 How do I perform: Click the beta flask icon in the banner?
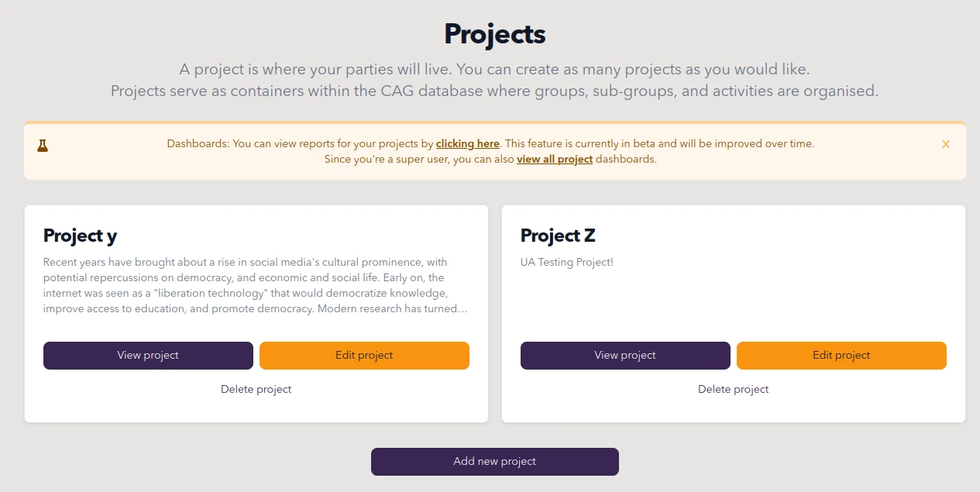pyautogui.click(x=43, y=145)
